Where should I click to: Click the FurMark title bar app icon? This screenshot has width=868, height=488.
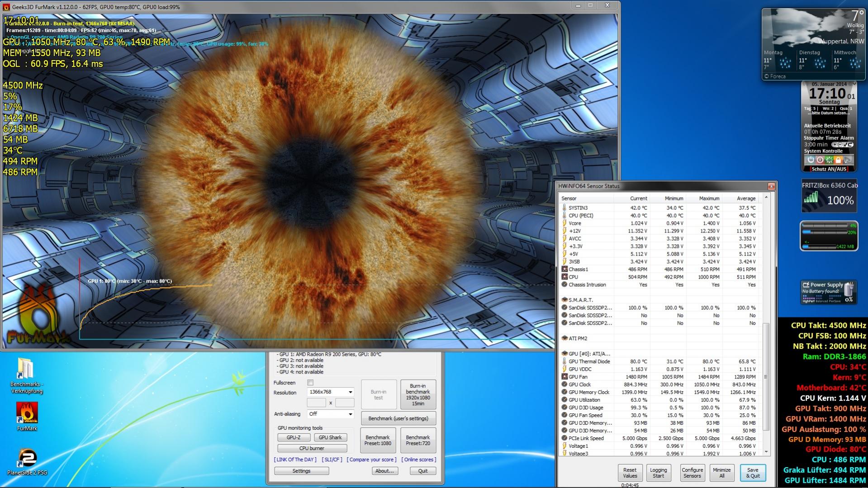6,7
